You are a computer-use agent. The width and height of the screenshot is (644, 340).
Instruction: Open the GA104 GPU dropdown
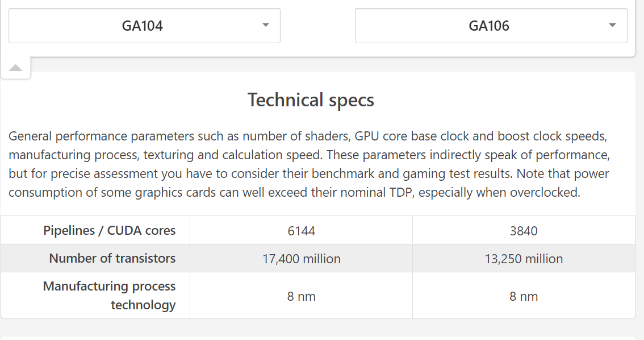(x=144, y=26)
